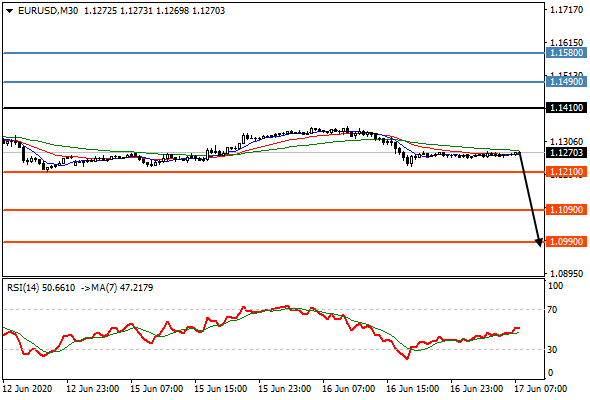This screenshot has height=400, width=590.
Task: Select the 1.14900 blue price label
Action: pos(566,82)
